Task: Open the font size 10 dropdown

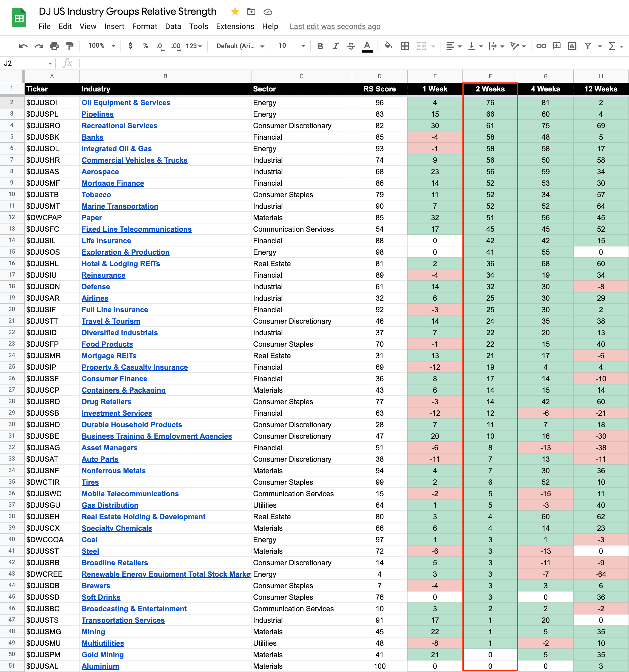Action: point(291,46)
